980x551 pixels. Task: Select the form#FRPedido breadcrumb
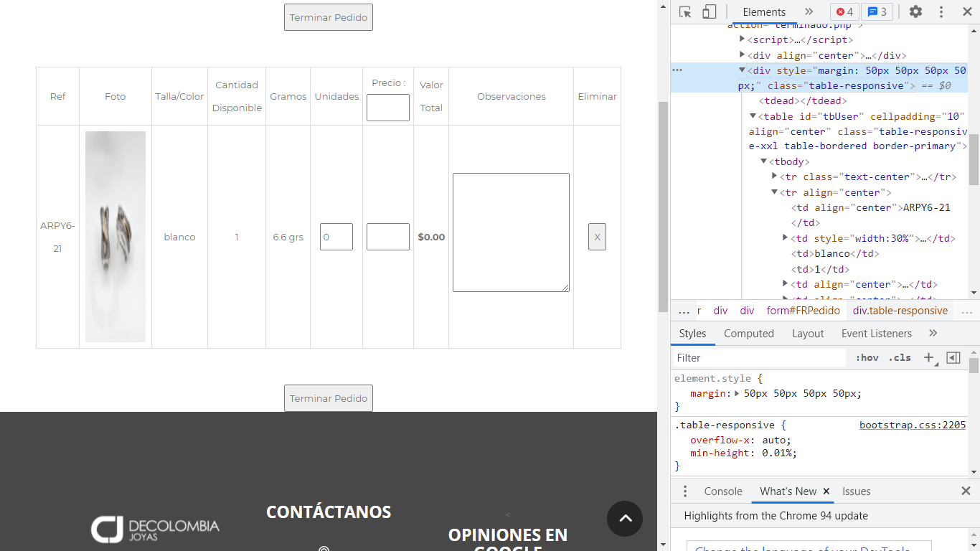(x=803, y=311)
